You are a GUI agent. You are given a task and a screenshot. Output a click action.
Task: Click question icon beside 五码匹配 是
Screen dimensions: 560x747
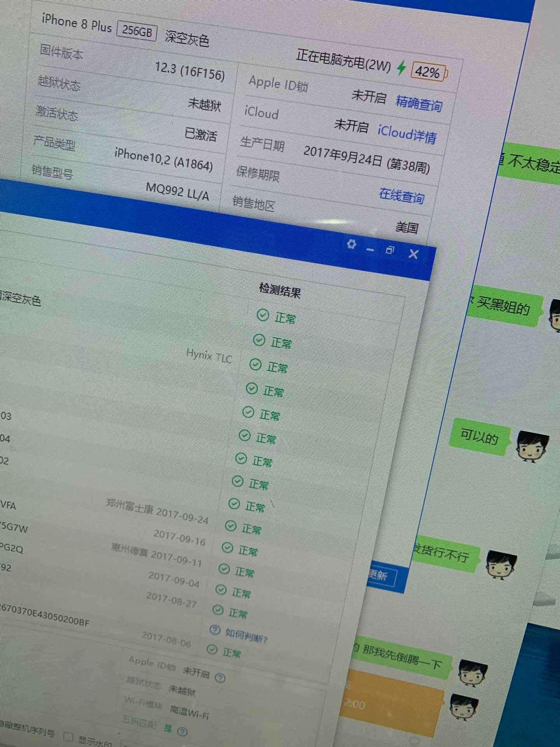(182, 731)
